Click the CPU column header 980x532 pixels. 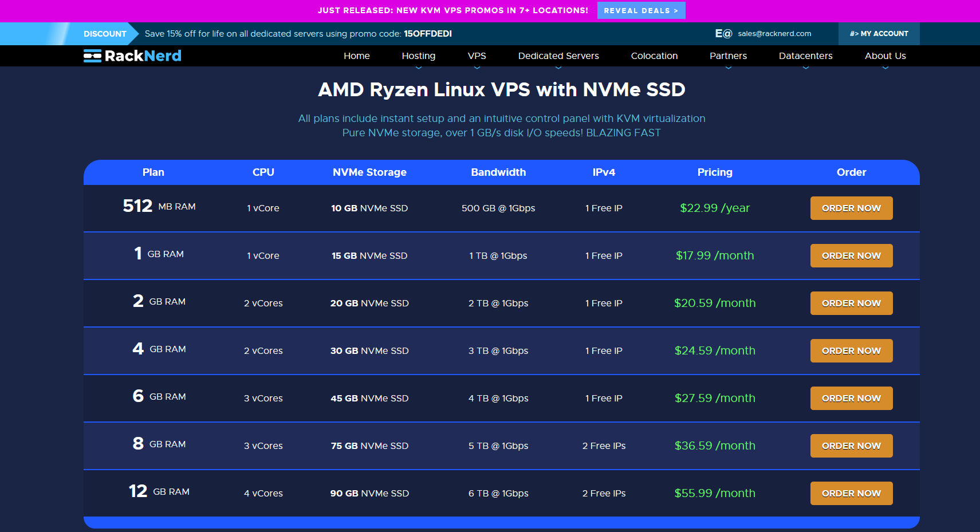(x=263, y=172)
